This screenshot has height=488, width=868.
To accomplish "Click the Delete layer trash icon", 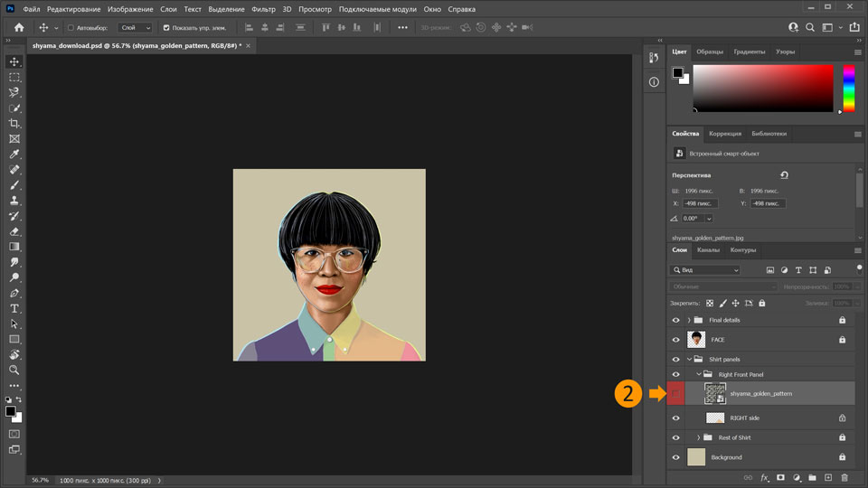I will click(844, 477).
